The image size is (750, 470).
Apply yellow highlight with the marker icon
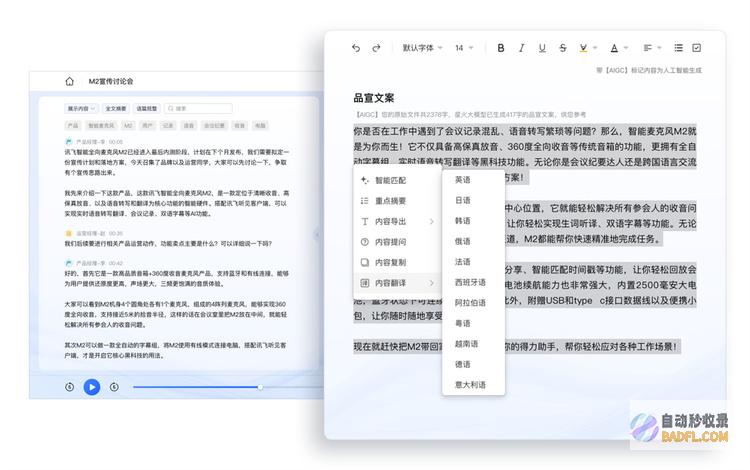coord(583,48)
